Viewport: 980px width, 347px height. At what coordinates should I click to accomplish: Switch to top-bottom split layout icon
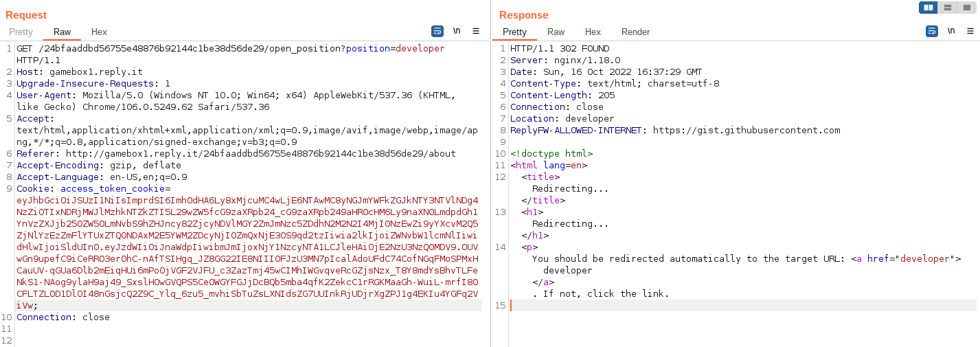948,8
